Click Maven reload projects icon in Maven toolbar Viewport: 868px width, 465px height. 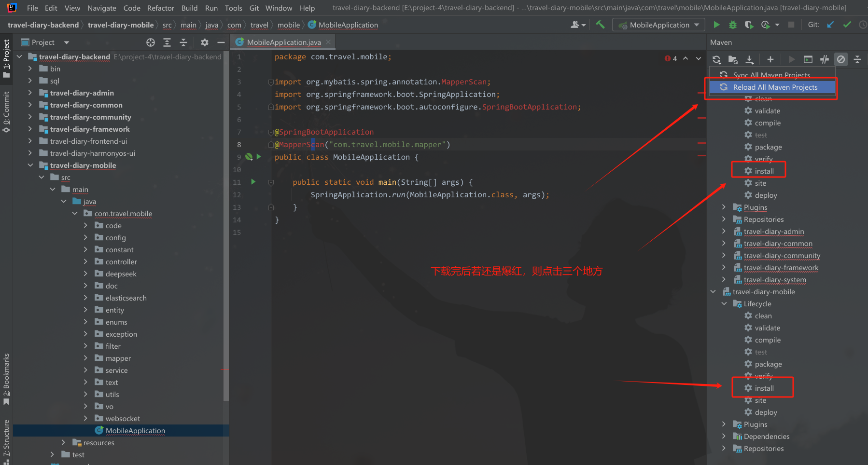[x=717, y=59]
